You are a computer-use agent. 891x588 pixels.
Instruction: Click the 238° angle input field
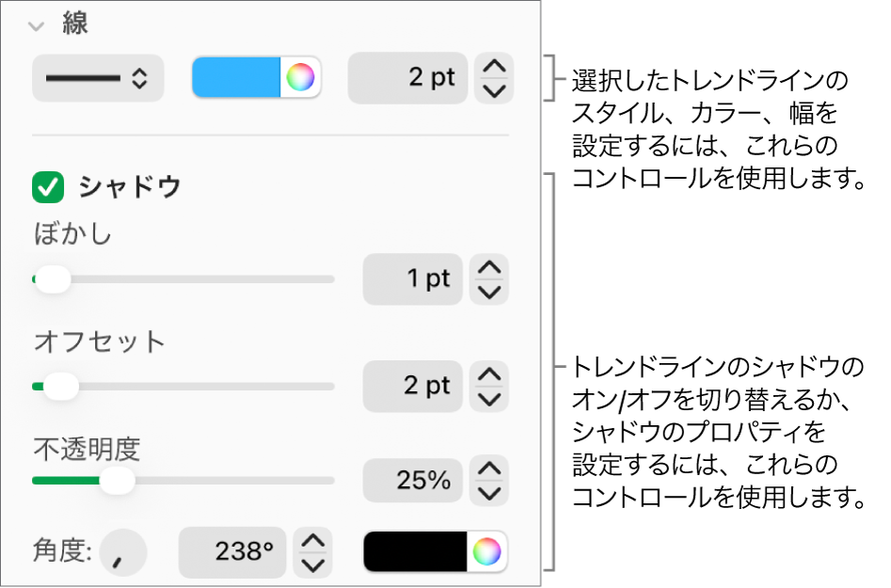(x=232, y=552)
